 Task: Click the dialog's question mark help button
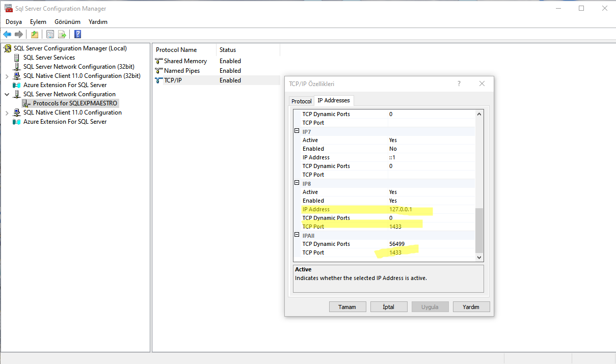pyautogui.click(x=459, y=84)
